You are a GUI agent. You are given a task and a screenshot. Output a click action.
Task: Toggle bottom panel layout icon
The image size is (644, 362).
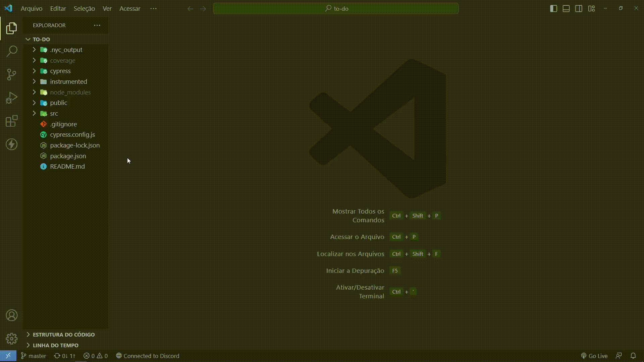tap(566, 9)
